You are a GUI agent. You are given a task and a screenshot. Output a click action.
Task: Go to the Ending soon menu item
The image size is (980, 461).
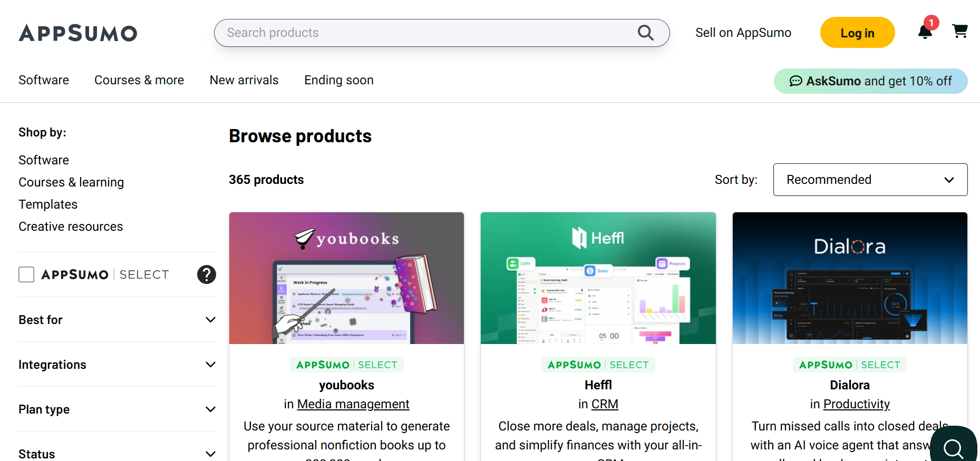tap(338, 80)
